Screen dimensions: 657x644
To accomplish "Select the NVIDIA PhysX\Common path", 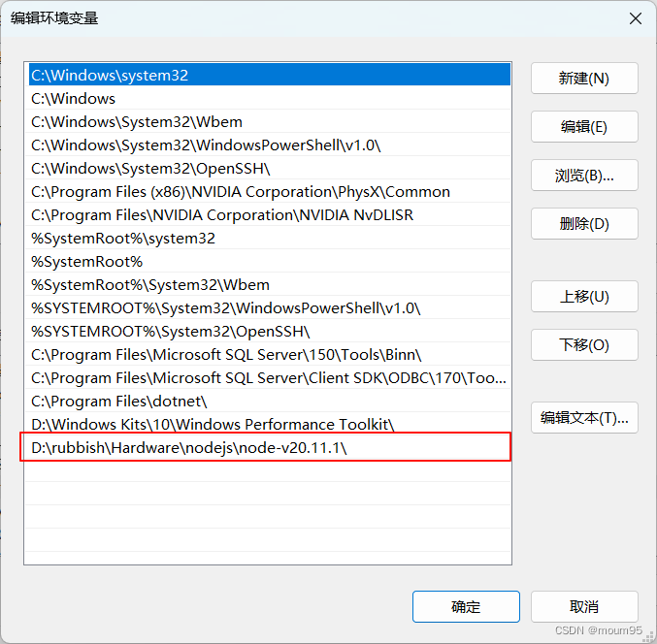I will (270, 191).
